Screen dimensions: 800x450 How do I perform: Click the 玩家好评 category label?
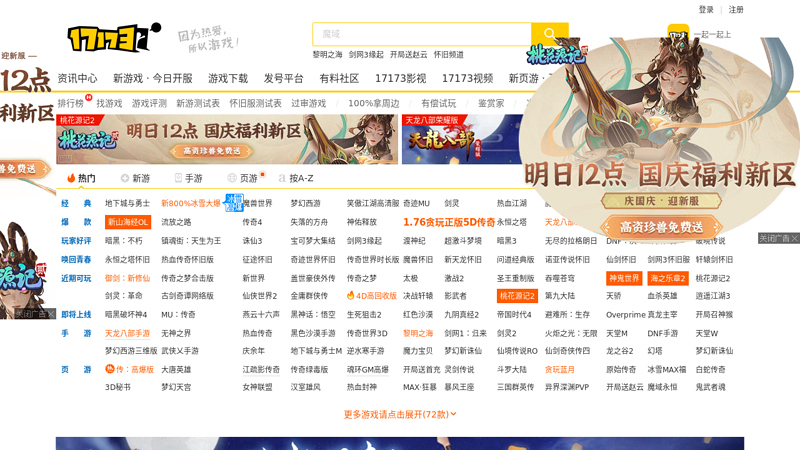76,240
